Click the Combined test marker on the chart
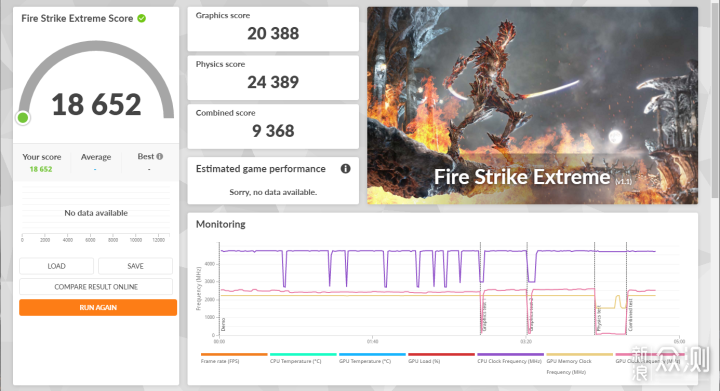 [x=630, y=315]
